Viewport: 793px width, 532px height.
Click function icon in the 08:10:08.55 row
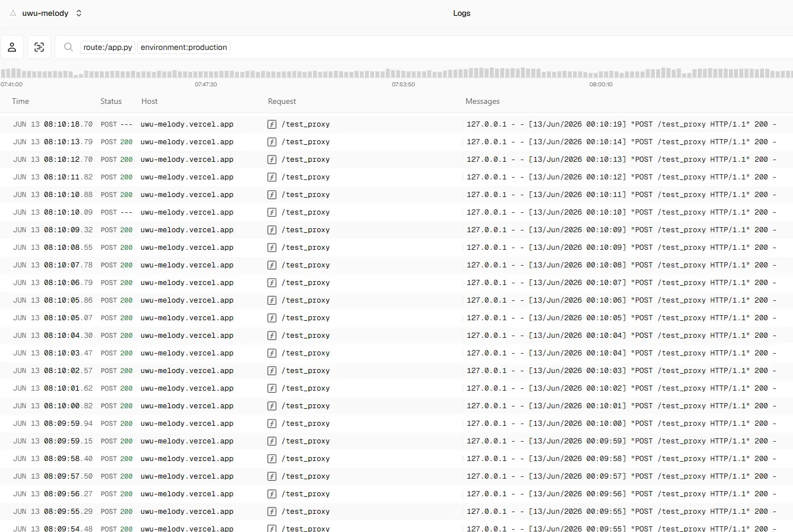[x=272, y=248]
